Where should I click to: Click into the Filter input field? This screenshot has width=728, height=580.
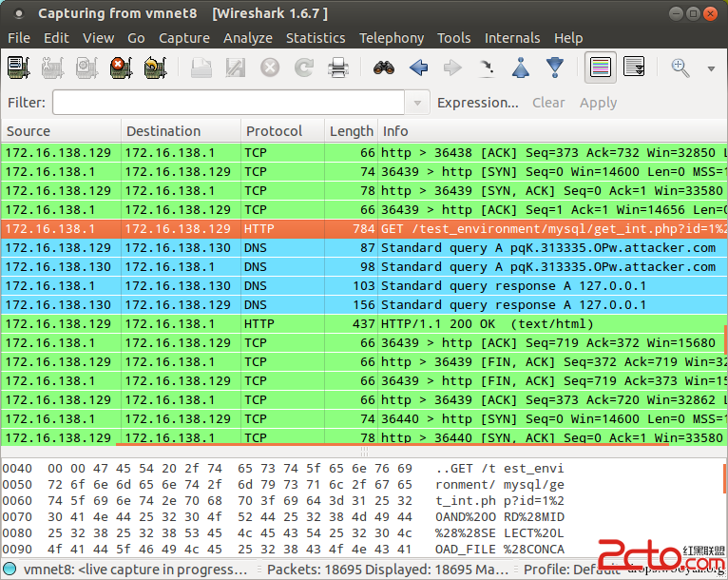[228, 103]
